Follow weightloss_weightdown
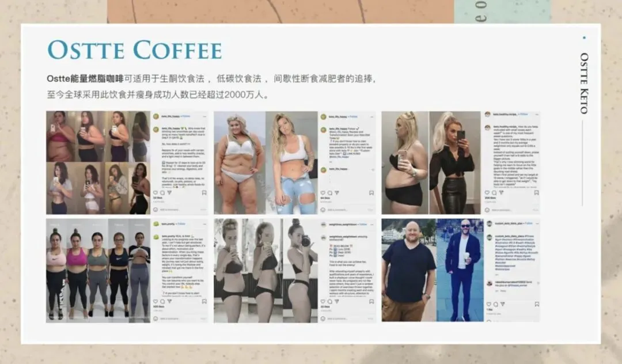Image resolution: width=622 pixels, height=364 pixels. [x=363, y=225]
